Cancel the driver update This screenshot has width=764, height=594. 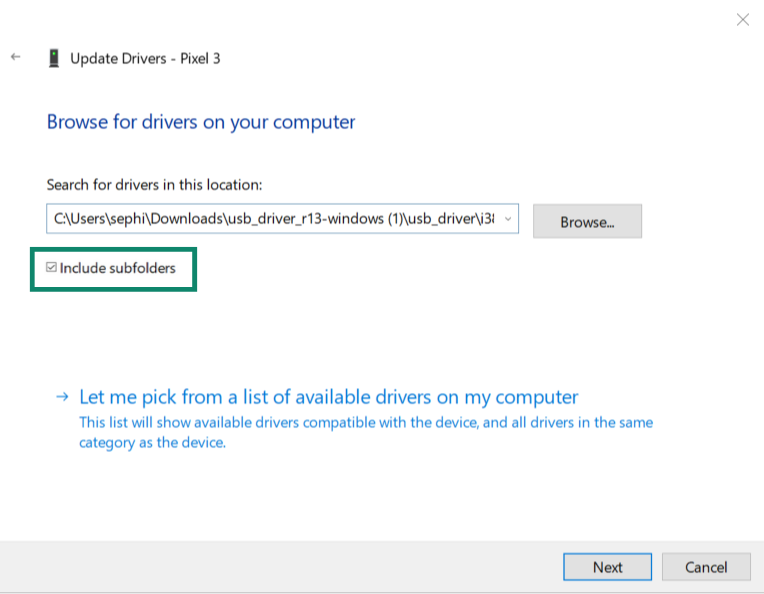pos(706,567)
